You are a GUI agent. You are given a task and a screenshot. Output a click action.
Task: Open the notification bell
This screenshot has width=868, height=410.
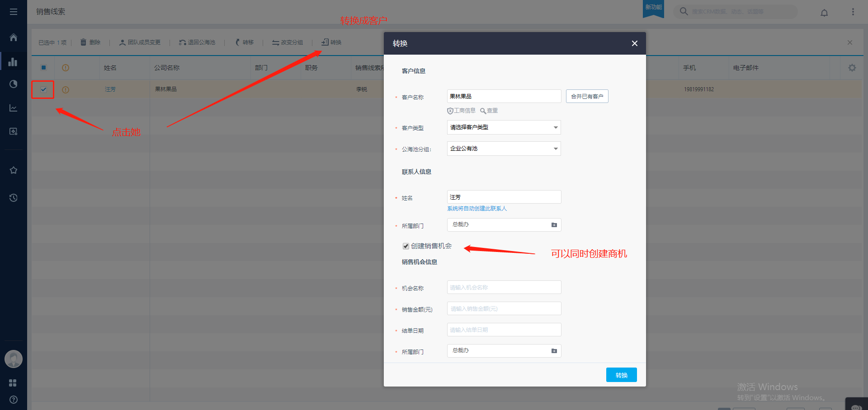click(824, 13)
